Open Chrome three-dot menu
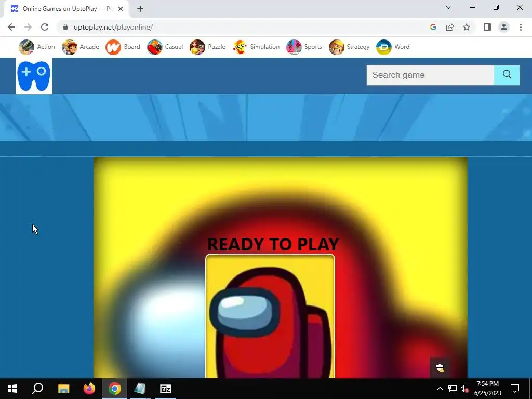532x399 pixels. pyautogui.click(x=521, y=27)
